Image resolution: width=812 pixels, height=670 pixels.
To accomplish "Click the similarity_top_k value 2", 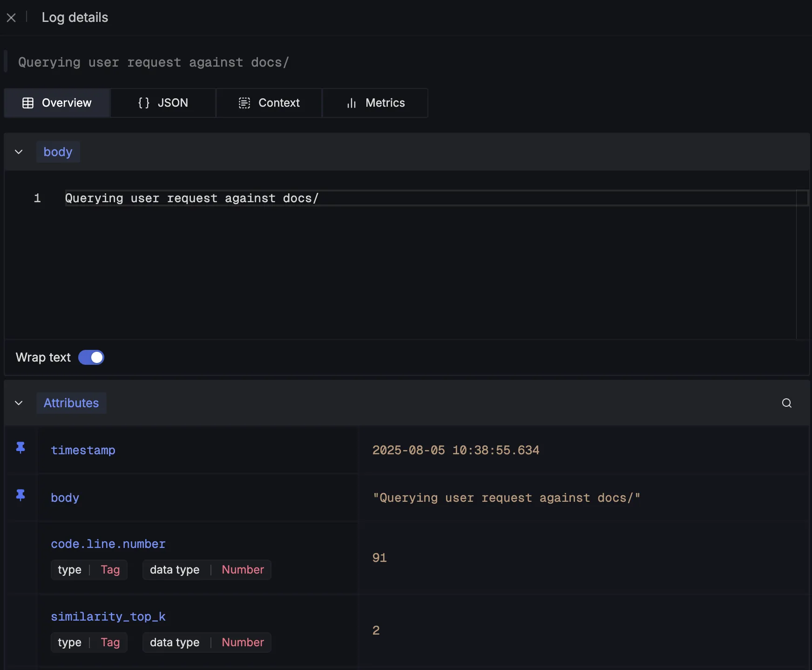I will coord(376,630).
